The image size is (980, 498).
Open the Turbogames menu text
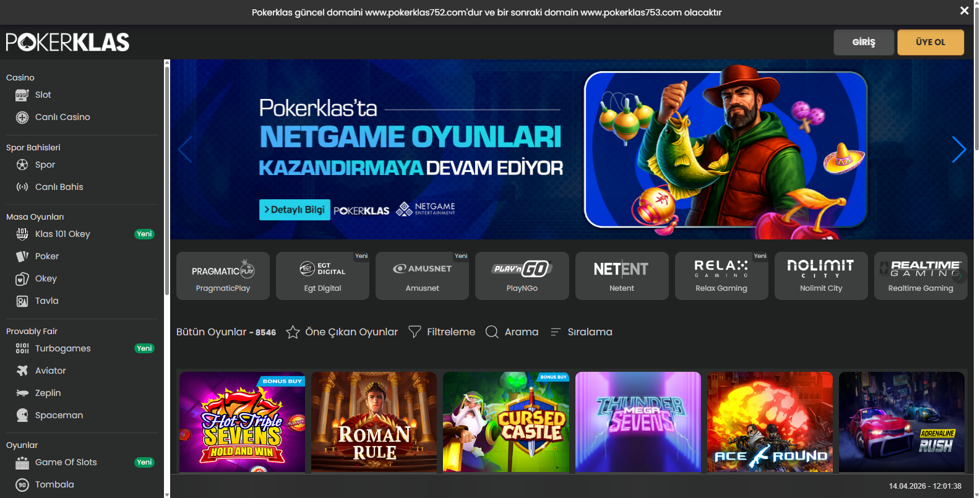click(x=63, y=349)
